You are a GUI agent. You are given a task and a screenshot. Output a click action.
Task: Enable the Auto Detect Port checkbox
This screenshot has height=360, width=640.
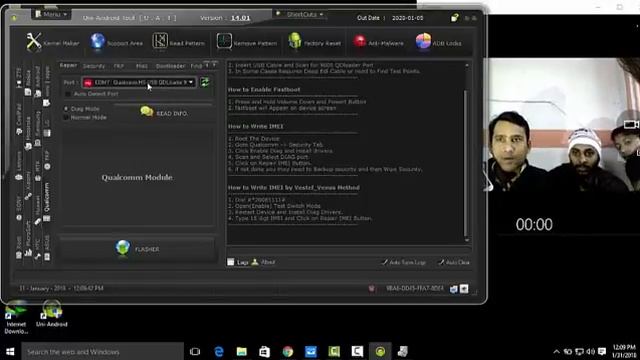tap(68, 94)
